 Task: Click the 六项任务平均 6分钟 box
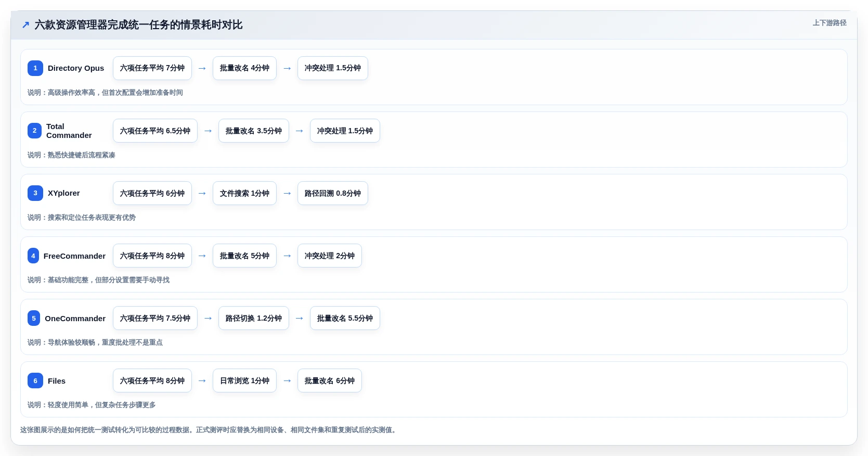pyautogui.click(x=152, y=193)
